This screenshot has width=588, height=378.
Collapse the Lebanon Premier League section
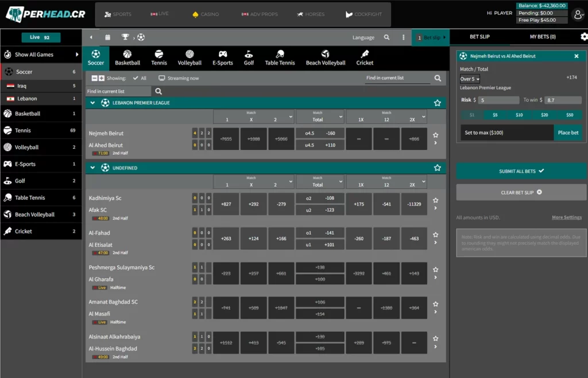pos(91,103)
